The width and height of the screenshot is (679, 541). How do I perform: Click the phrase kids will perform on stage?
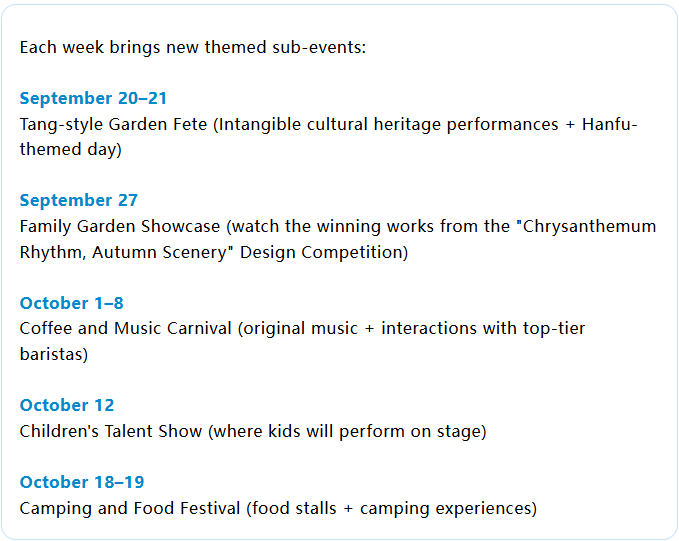(x=374, y=431)
